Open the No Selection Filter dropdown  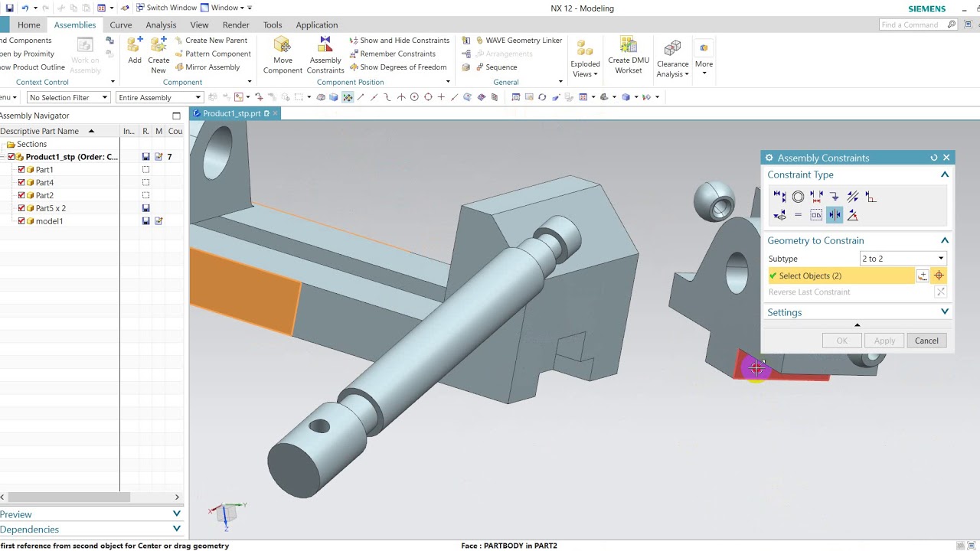(x=68, y=97)
